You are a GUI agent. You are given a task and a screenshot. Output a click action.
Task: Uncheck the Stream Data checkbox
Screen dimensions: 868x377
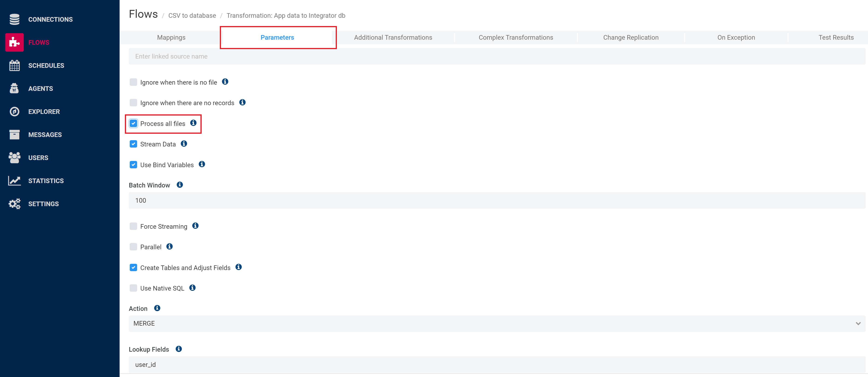tap(133, 144)
